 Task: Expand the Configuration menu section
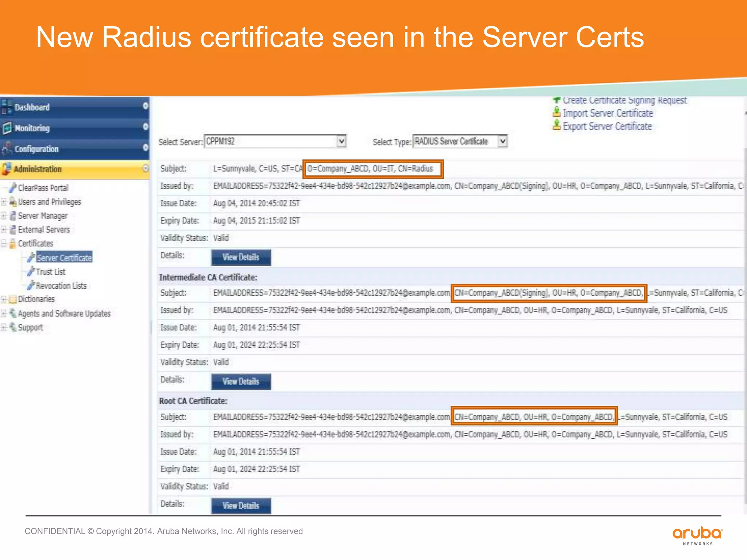[x=146, y=148]
